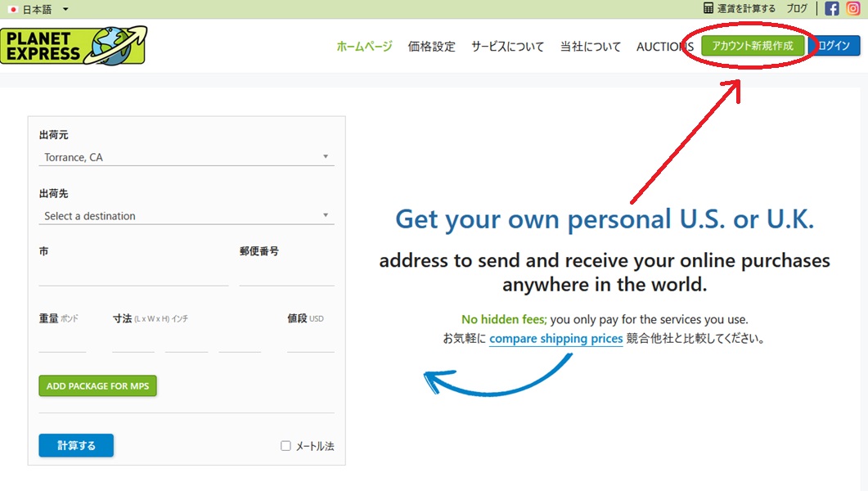This screenshot has height=491, width=868.
Task: Click the Japan flag language icon
Action: (x=13, y=9)
